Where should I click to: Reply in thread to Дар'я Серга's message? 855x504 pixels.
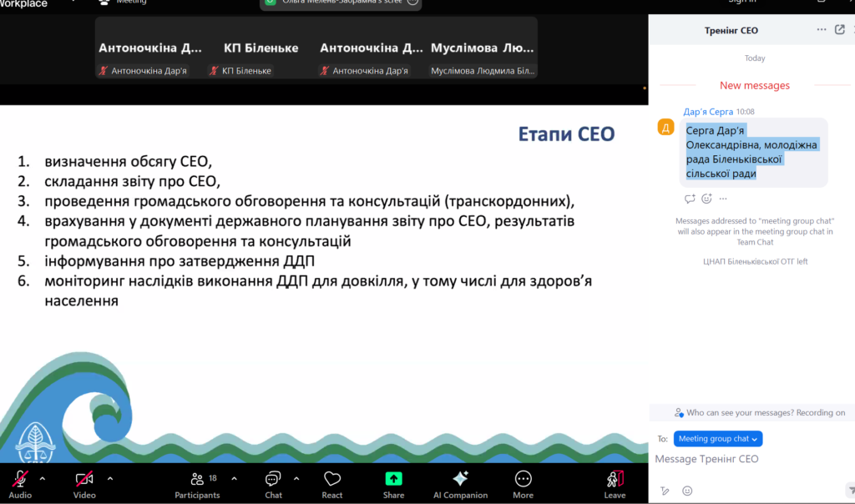click(690, 199)
